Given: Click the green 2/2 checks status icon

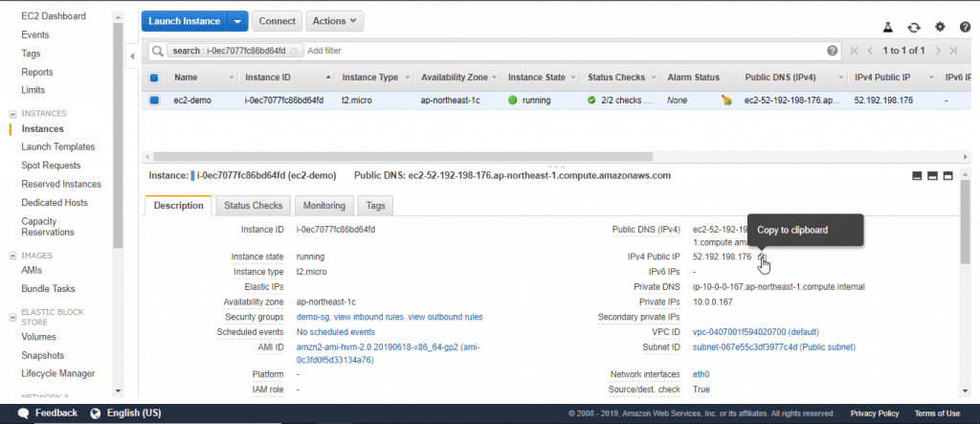Looking at the screenshot, I should tap(591, 100).
